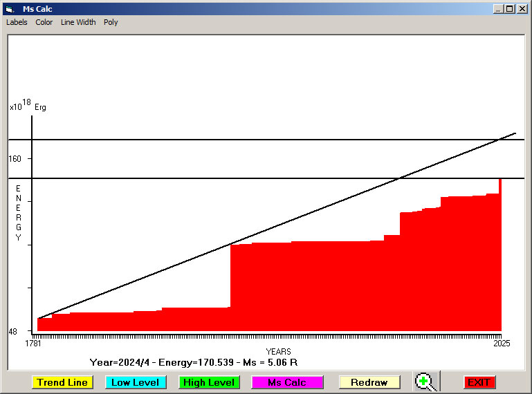Screen dimensions: 532x394
Task: Click the Ms Calc window title icon
Action: click(10, 9)
